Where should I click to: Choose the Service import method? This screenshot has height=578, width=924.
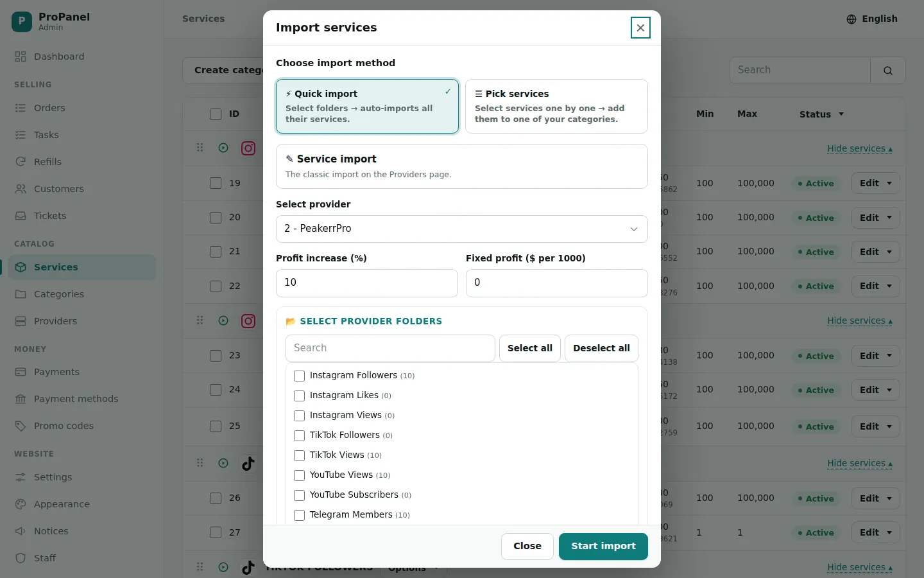click(461, 166)
